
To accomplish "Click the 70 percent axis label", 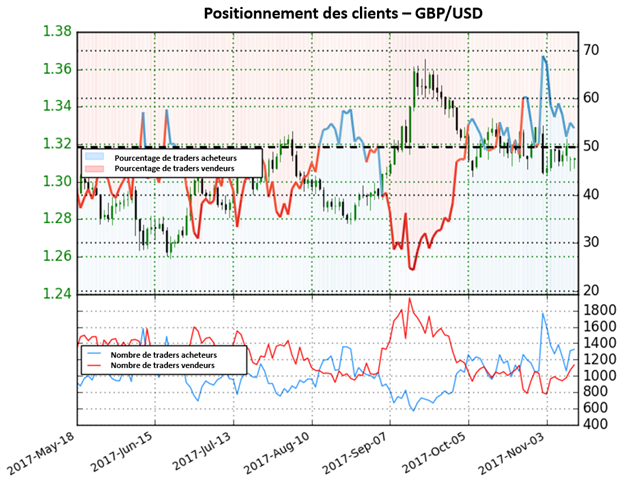I will 591,51.
